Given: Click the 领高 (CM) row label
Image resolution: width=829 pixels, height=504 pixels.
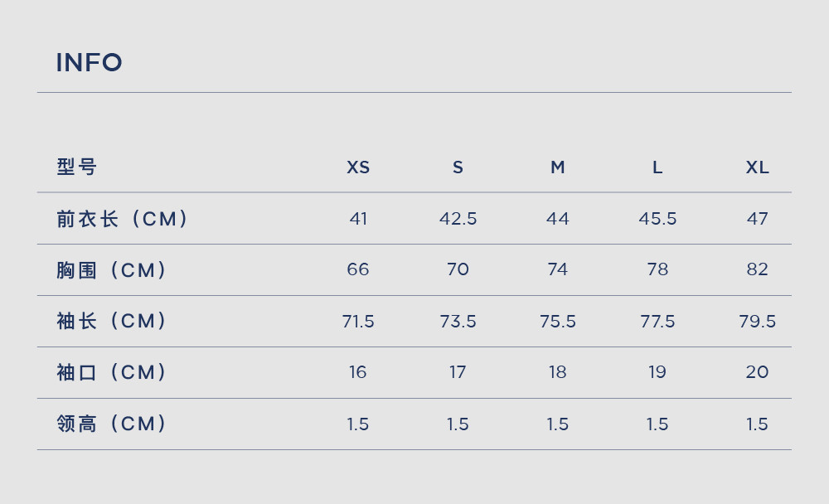Looking at the screenshot, I should tap(112, 424).
